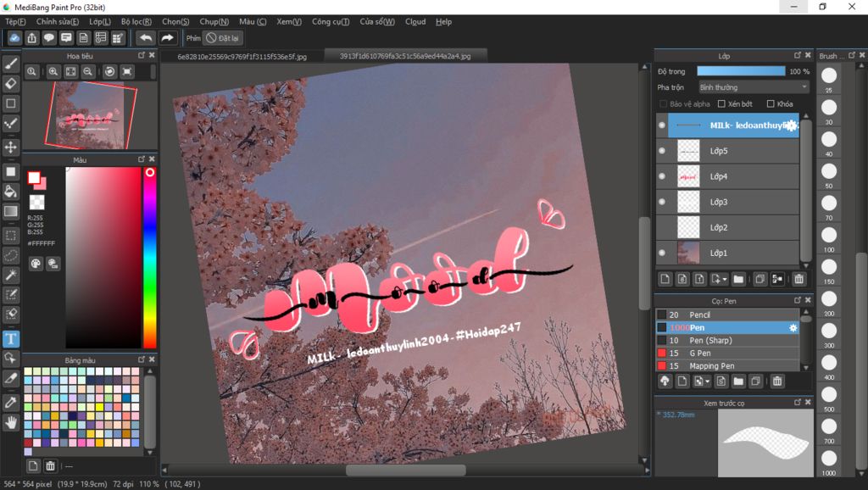Expand the add-layer dropdown arrow in Lớp panel
Viewport: 868px width, 490px height.
tap(725, 279)
